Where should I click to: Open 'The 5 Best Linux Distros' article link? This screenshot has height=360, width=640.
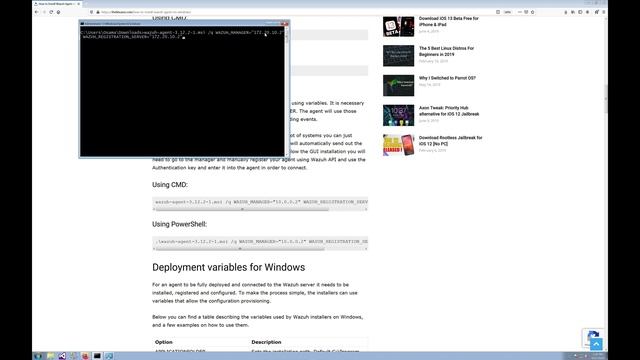tap(446, 51)
